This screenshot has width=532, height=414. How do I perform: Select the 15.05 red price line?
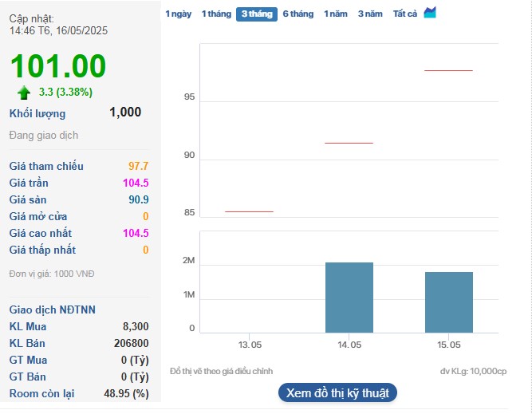tap(448, 71)
